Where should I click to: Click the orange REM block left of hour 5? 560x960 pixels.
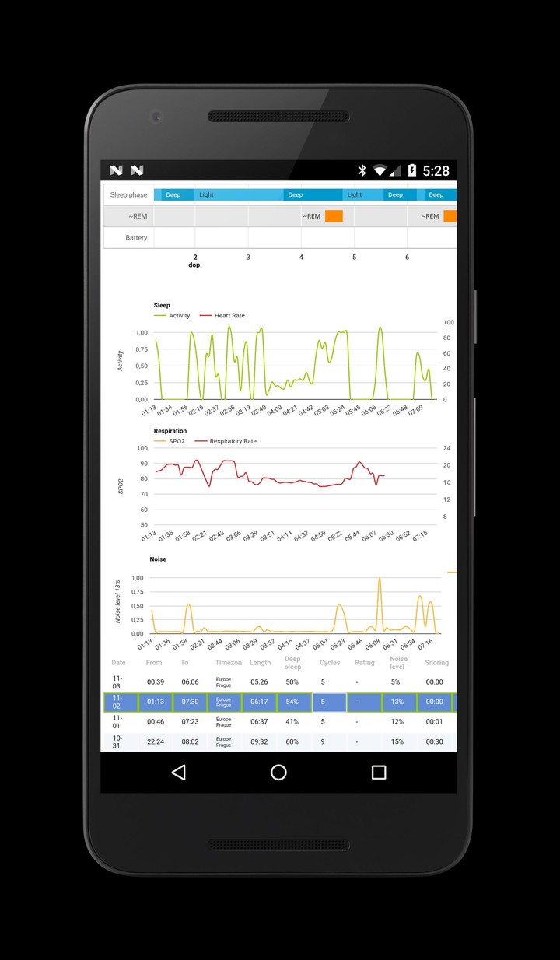click(334, 216)
